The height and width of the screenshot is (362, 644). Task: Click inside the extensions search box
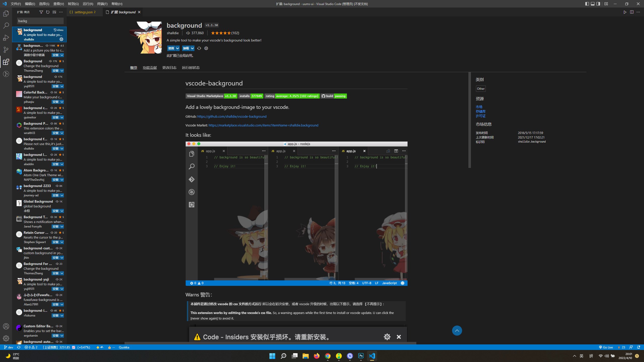[40, 21]
